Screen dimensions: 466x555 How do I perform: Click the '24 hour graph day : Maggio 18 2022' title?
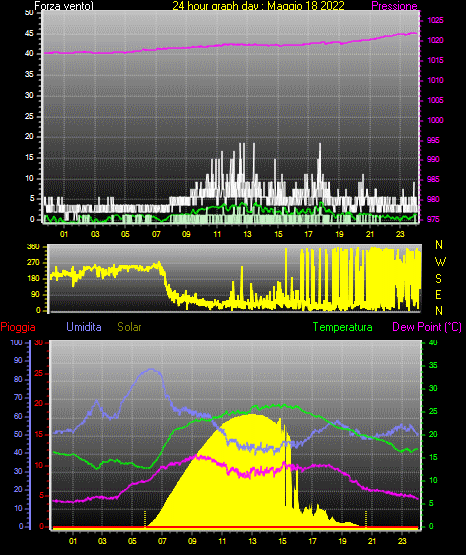pos(258,6)
